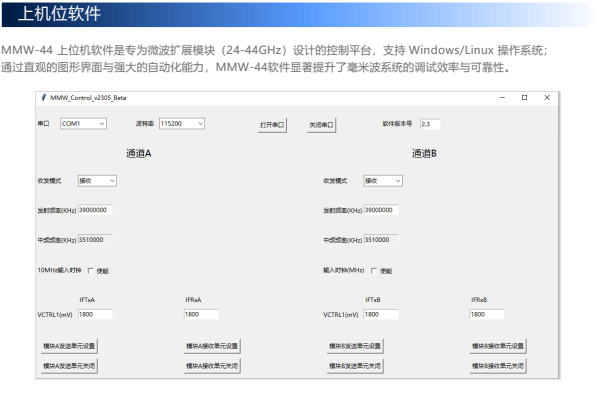This screenshot has height=394, width=602.
Task: Click 模块B发送单元设置 button
Action: click(x=355, y=346)
